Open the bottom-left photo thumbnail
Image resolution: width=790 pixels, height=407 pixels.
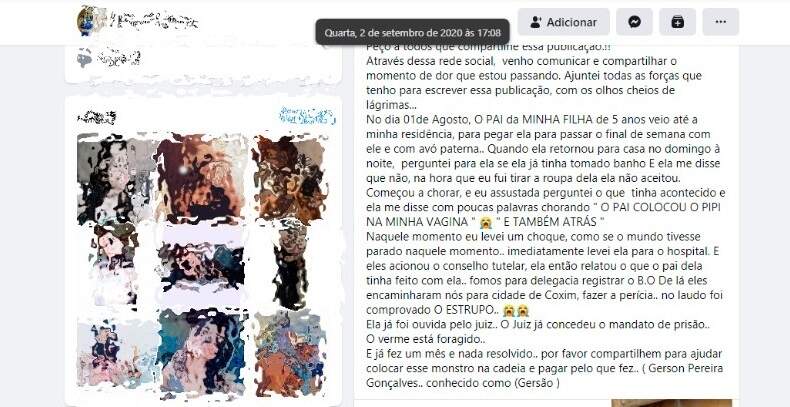click(x=116, y=353)
